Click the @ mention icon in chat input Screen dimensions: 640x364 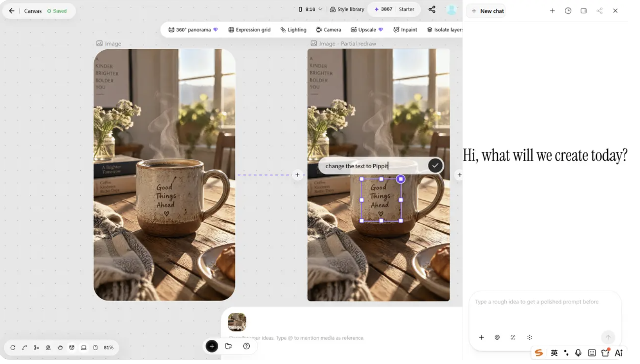[497, 337]
